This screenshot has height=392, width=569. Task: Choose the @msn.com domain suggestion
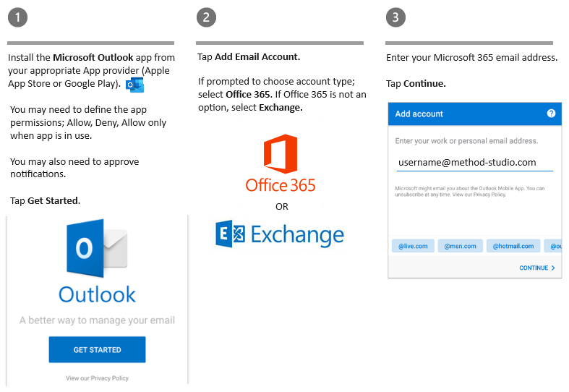tap(460, 246)
